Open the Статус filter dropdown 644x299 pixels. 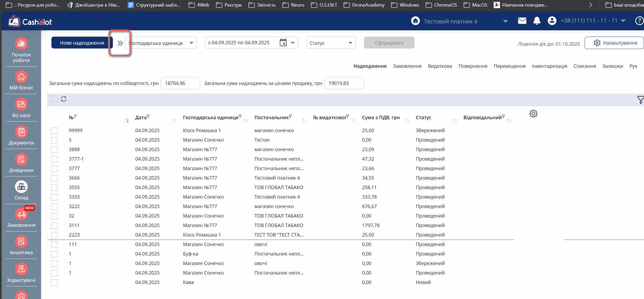pyautogui.click(x=331, y=43)
